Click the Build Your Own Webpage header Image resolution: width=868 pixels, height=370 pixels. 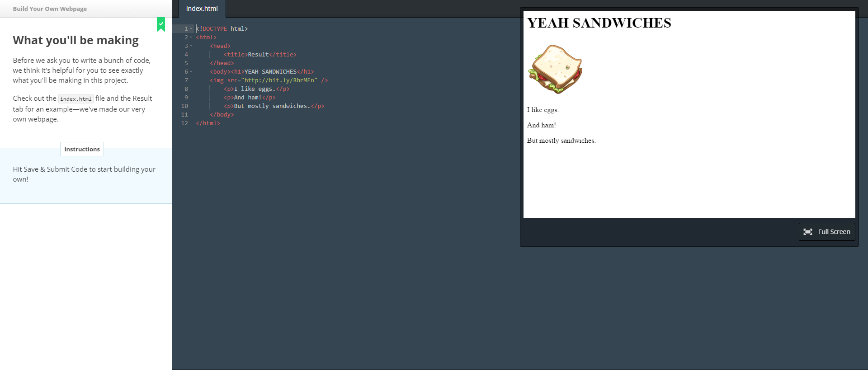pos(50,9)
